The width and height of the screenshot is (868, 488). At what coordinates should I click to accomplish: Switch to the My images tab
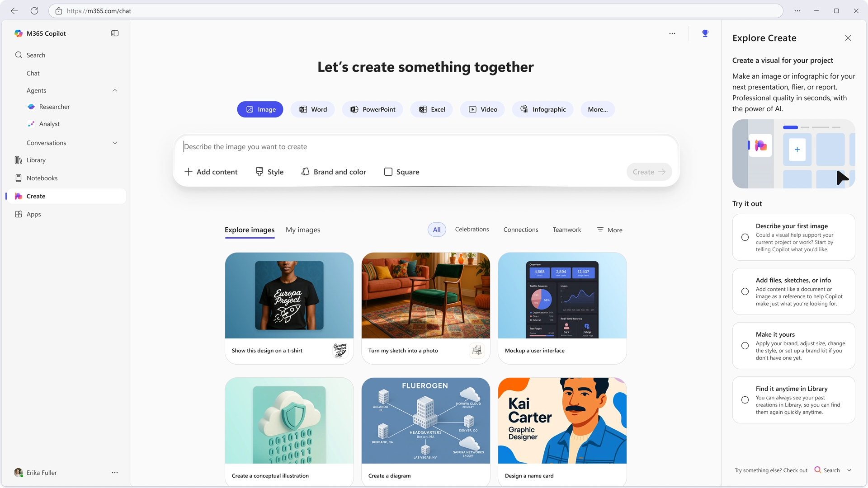click(x=303, y=230)
